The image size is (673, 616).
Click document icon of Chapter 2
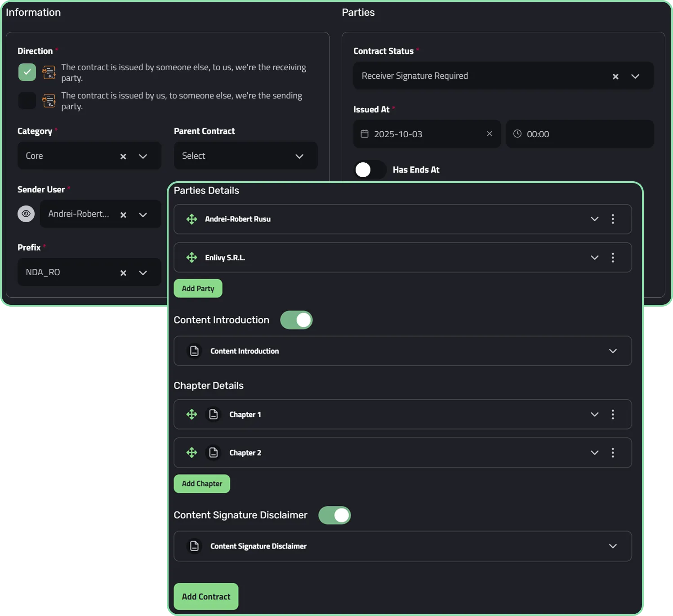214,452
